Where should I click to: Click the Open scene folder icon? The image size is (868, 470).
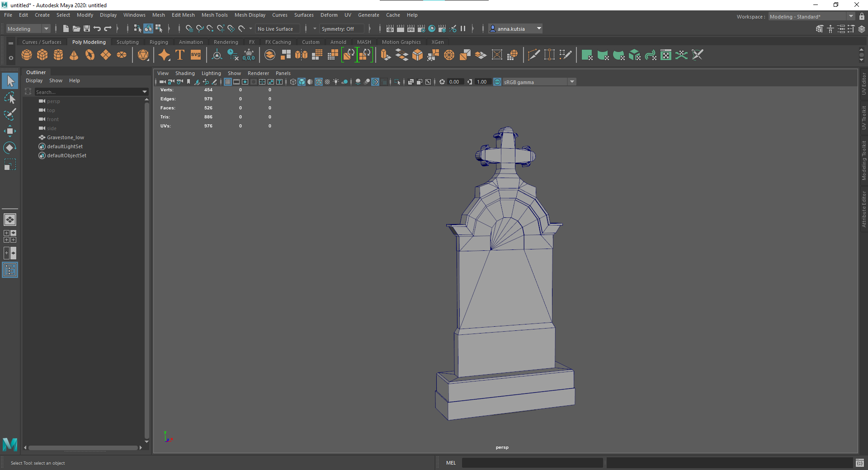click(76, 28)
